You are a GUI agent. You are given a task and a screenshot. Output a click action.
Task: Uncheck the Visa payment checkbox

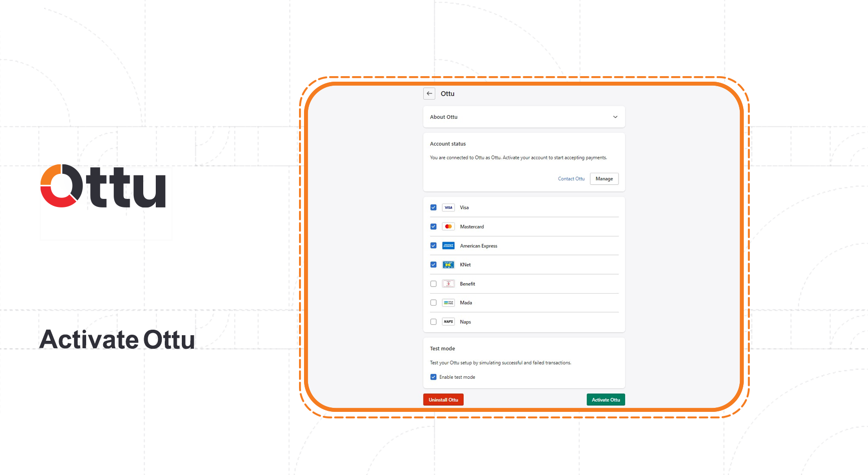[x=433, y=207]
